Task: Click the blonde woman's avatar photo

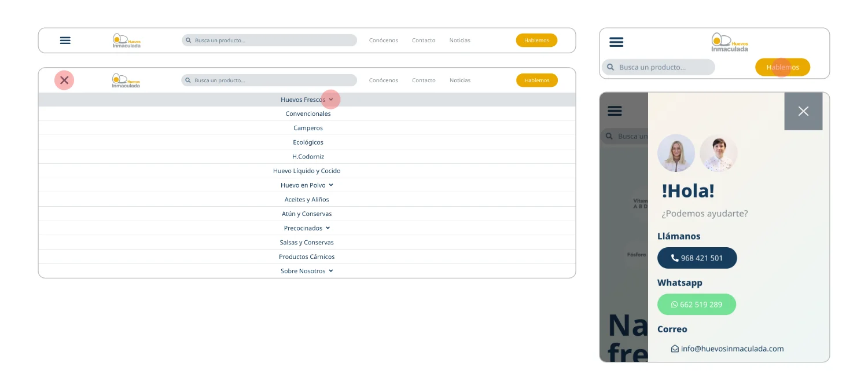Action: point(676,153)
